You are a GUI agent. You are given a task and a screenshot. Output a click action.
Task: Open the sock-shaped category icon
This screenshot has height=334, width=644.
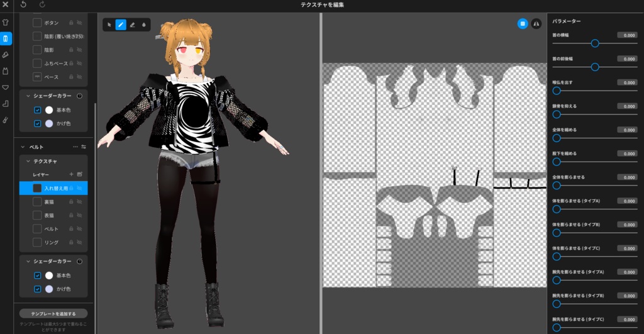[5, 104]
